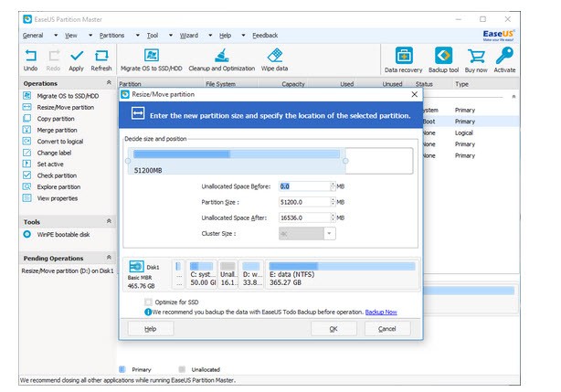Click the Disk1 drive icon in dialog

point(136,267)
